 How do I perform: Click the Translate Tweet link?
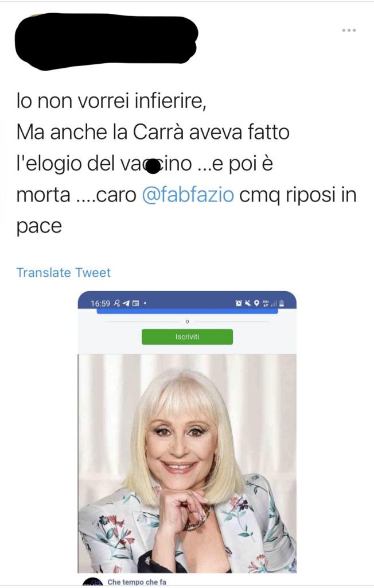point(63,273)
